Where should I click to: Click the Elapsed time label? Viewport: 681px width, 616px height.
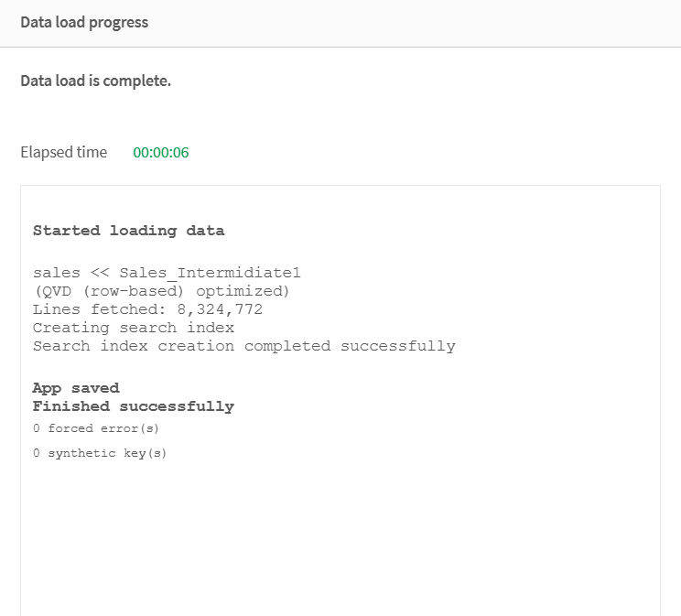[x=63, y=152]
